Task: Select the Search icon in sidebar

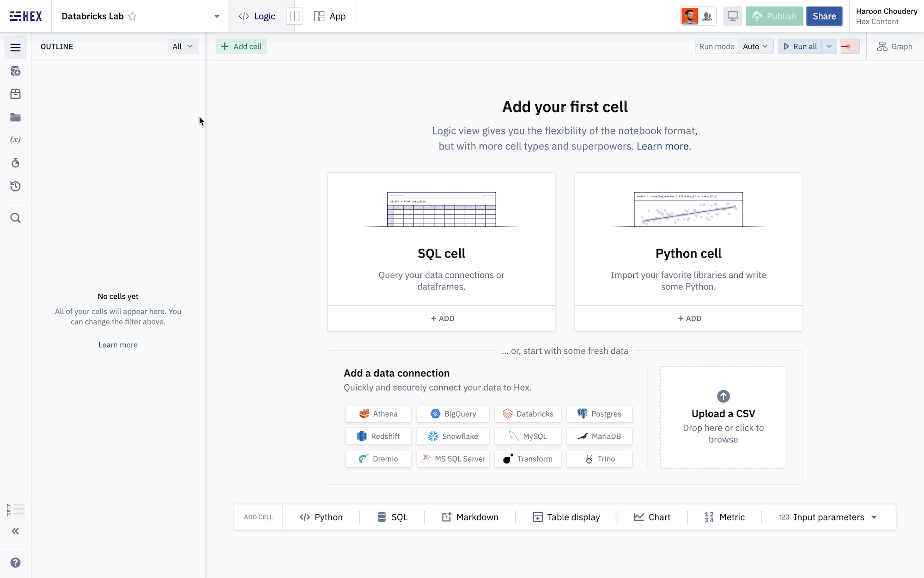Action: (x=15, y=218)
